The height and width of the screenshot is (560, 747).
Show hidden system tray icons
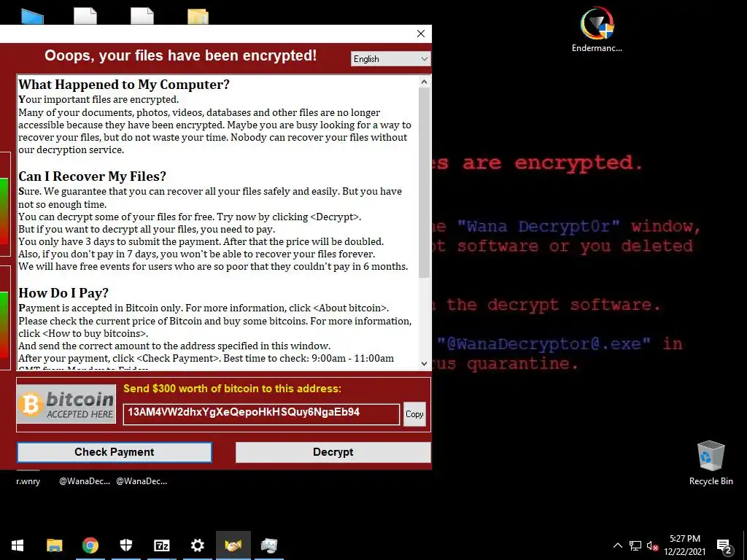pyautogui.click(x=617, y=545)
